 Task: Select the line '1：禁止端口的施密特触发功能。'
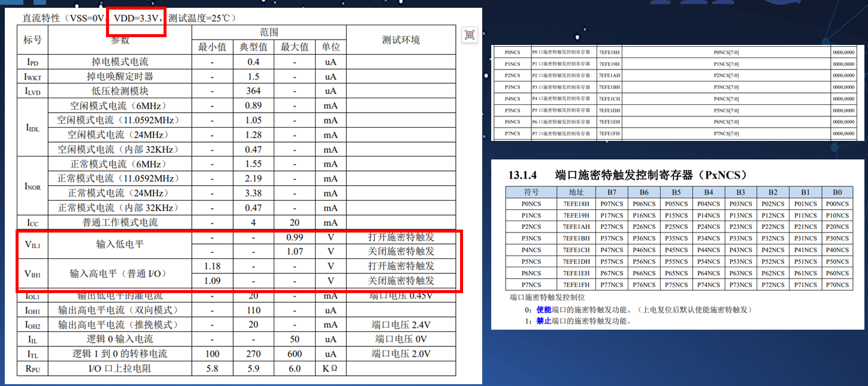pyautogui.click(x=577, y=321)
